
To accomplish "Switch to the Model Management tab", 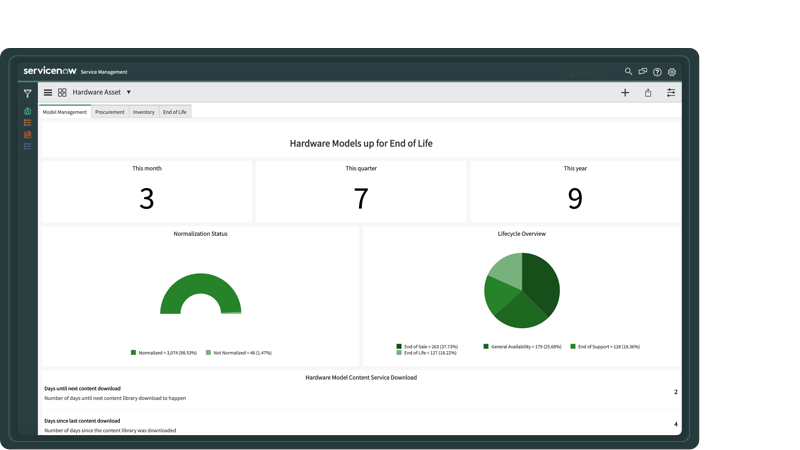I will tap(65, 112).
